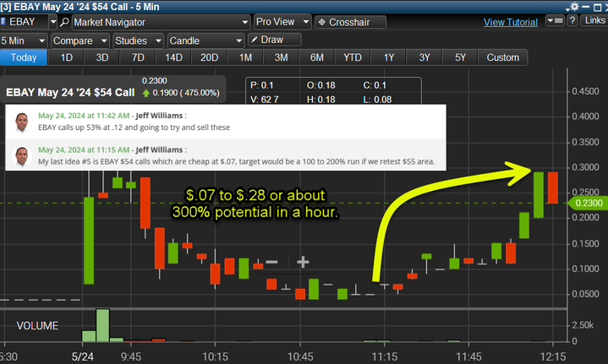This screenshot has width=608, height=364.
Task: Click the green 0.2300 price marker
Action: pos(589,203)
